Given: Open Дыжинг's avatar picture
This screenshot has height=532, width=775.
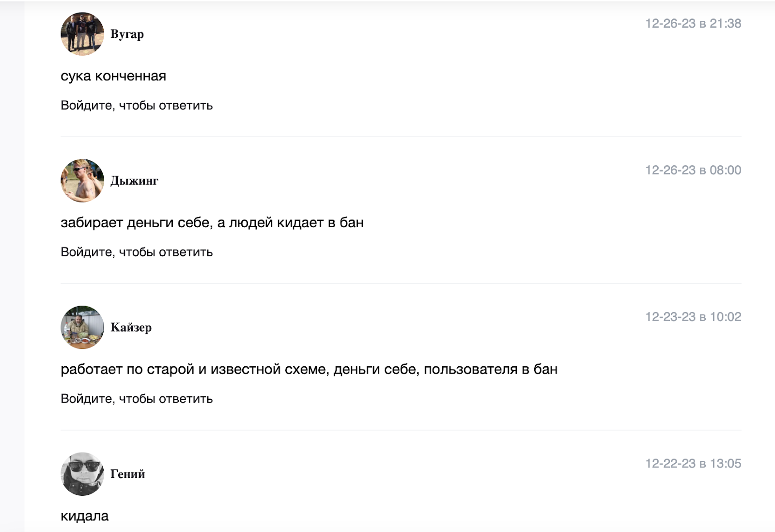Looking at the screenshot, I should pos(82,181).
